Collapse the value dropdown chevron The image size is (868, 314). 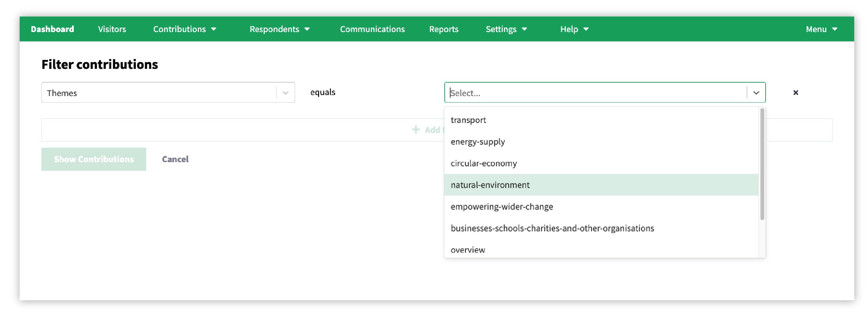point(756,93)
